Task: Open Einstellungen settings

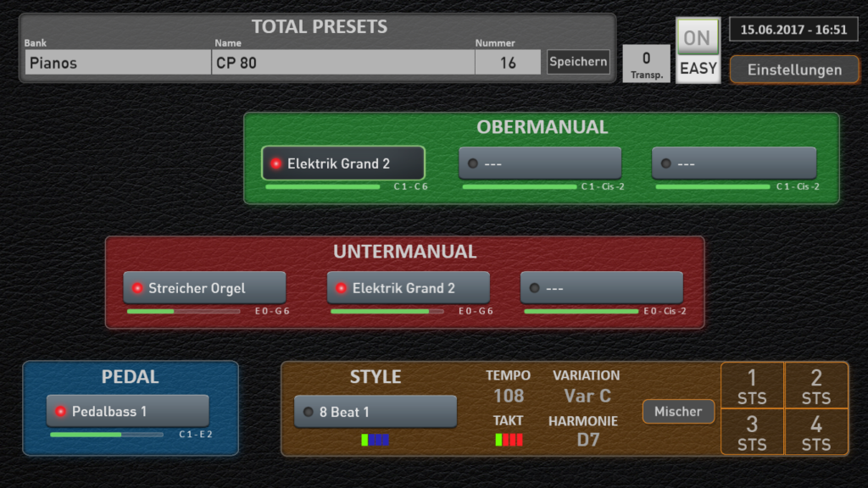Action: (794, 69)
